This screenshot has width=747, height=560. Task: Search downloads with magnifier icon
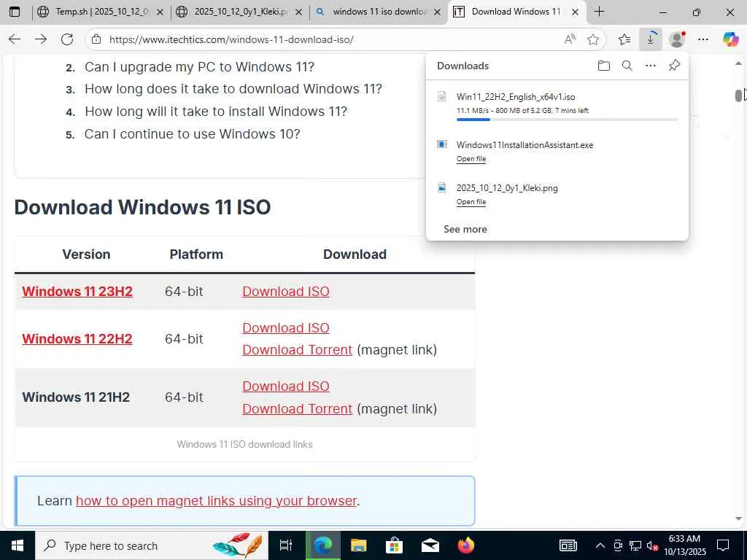pyautogui.click(x=627, y=66)
